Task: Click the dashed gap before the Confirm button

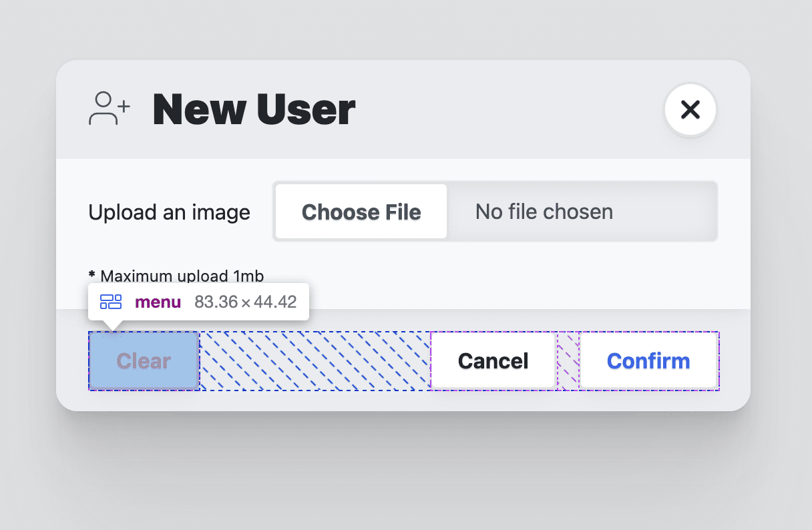Action: (567, 360)
